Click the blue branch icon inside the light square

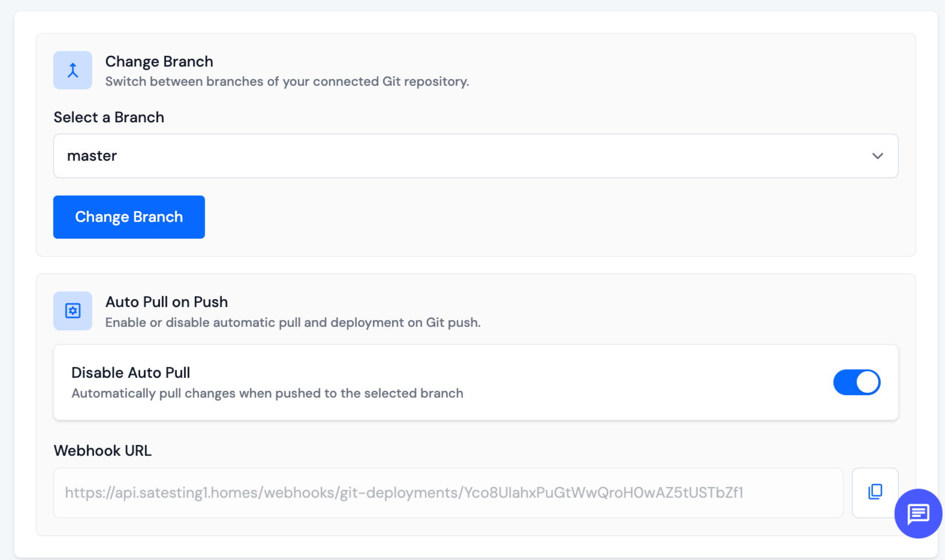click(72, 70)
